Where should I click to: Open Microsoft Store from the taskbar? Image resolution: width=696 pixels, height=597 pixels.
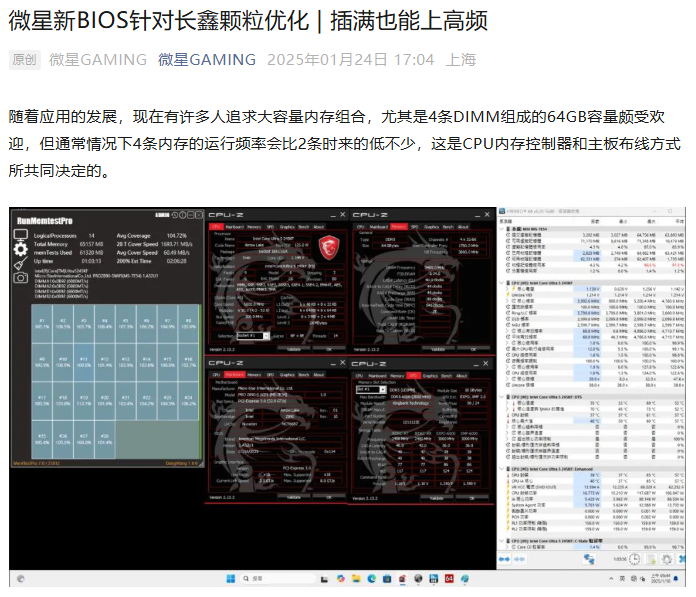point(387,579)
